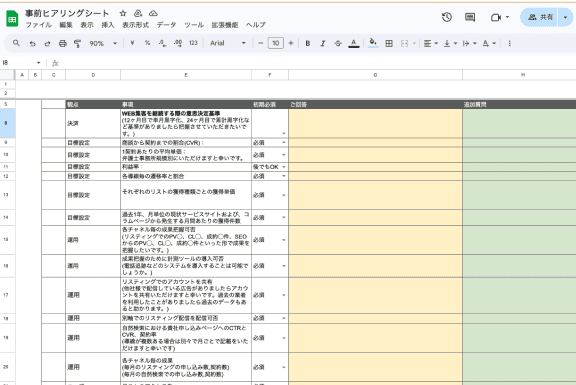Click the document title 事前ヒアリングシート
Viewport: 576px width, 385px height.
(67, 14)
